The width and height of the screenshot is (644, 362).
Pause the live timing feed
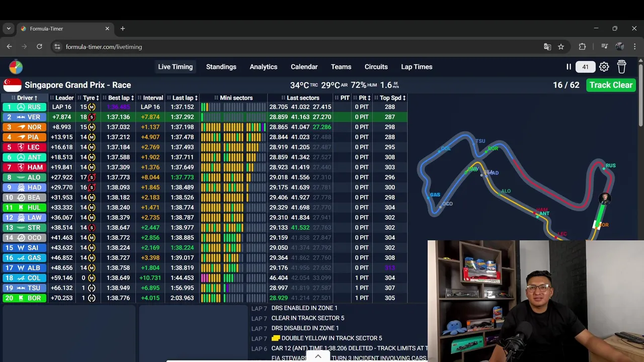(569, 67)
